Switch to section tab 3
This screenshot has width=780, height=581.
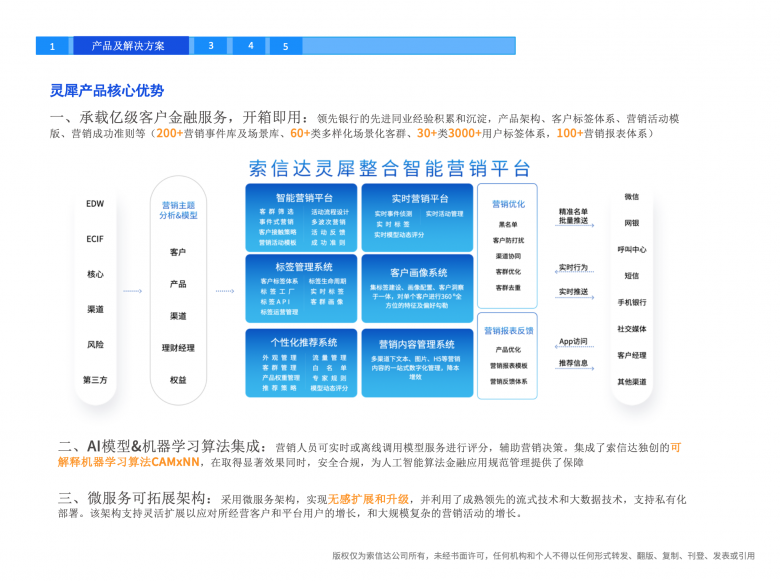(x=211, y=46)
